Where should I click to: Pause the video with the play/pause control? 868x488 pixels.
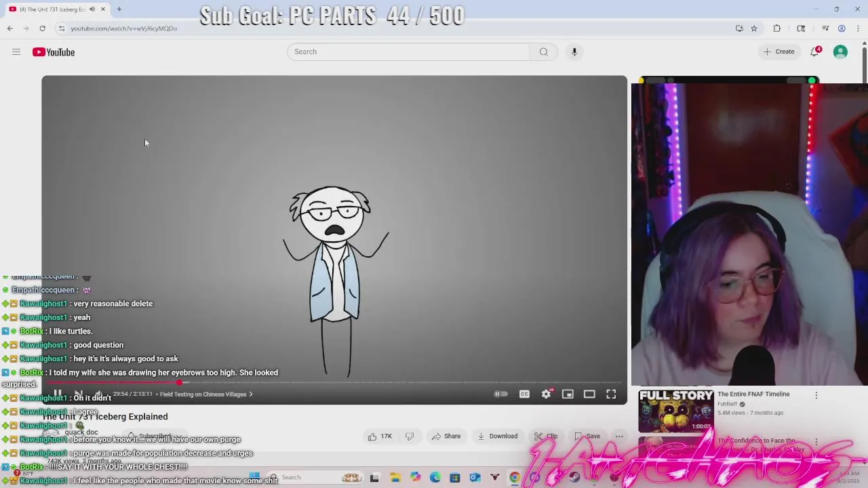point(58,394)
